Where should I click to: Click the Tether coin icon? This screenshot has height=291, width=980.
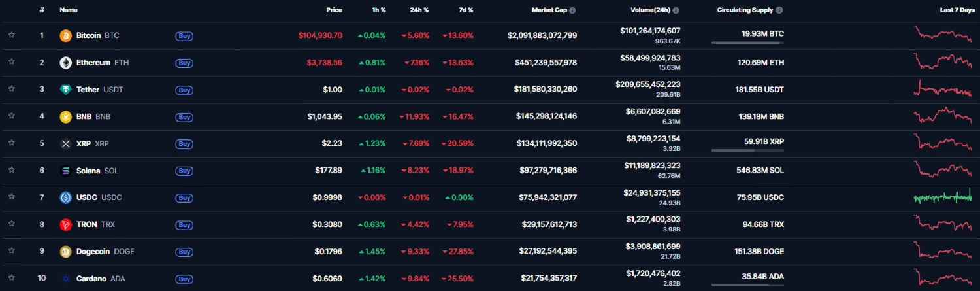click(x=65, y=90)
